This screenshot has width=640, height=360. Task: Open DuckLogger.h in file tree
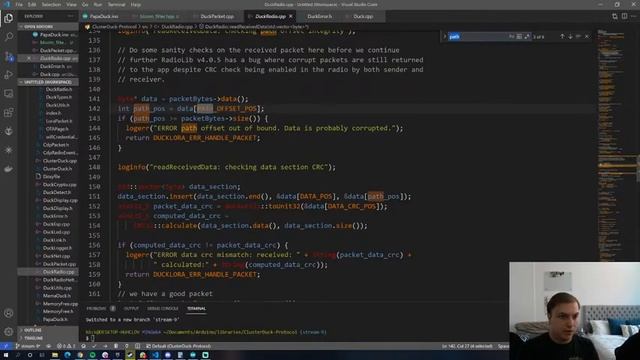click(x=57, y=248)
